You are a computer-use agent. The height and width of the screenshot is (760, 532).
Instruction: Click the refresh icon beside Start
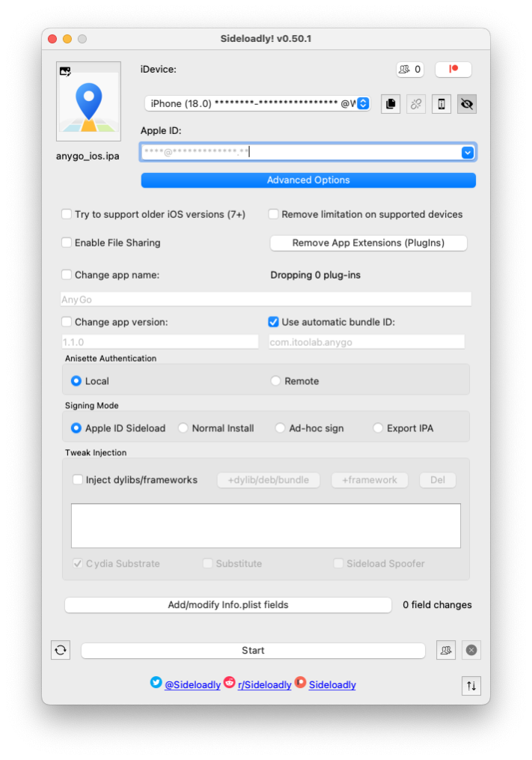[61, 650]
